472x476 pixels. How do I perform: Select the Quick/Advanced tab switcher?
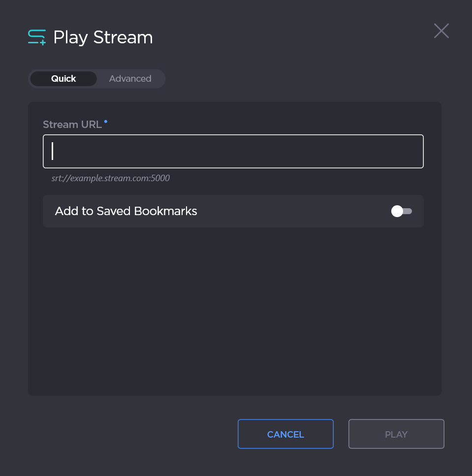pos(96,78)
